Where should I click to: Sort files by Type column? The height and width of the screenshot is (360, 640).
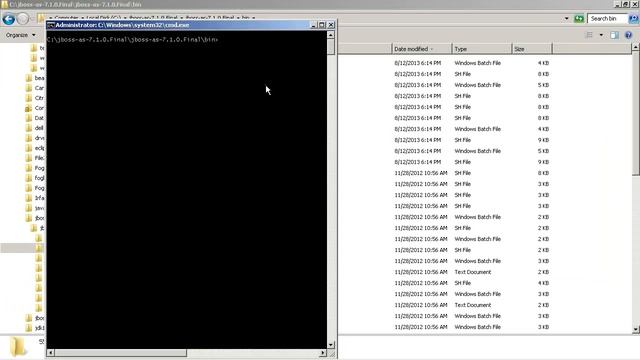pos(482,49)
